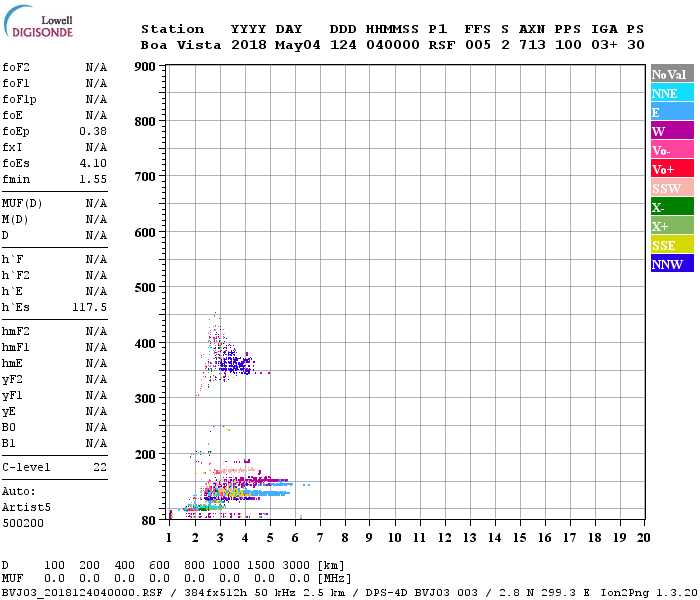Click the date May04 in header
Viewport: 700px width, 600px height.
pos(297,45)
